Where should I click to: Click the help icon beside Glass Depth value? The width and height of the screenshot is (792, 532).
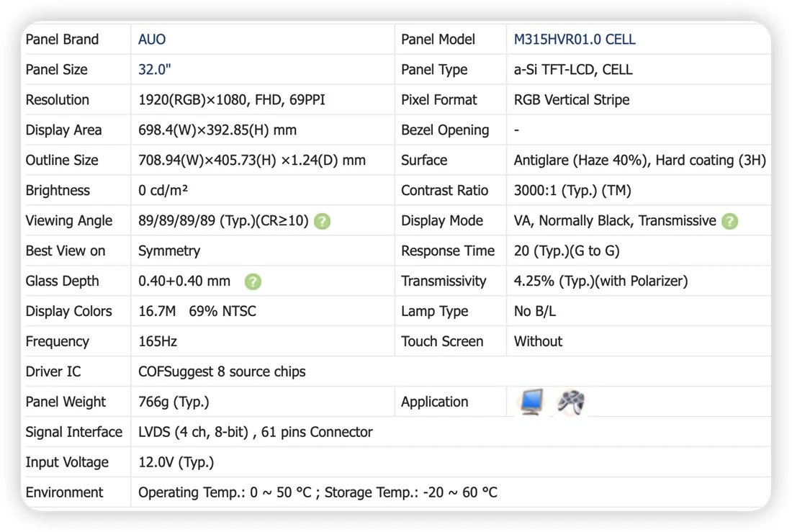tap(253, 281)
